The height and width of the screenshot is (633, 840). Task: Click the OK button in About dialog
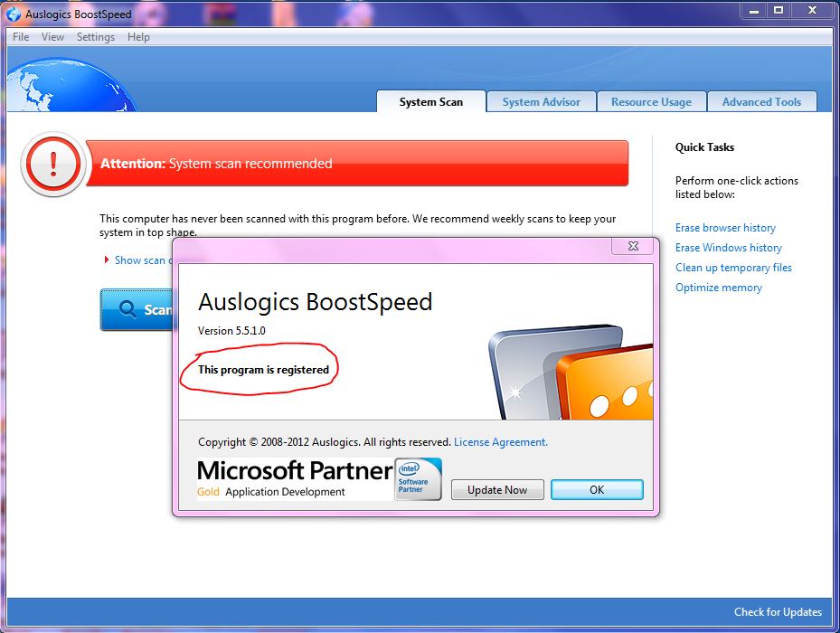[x=597, y=490]
